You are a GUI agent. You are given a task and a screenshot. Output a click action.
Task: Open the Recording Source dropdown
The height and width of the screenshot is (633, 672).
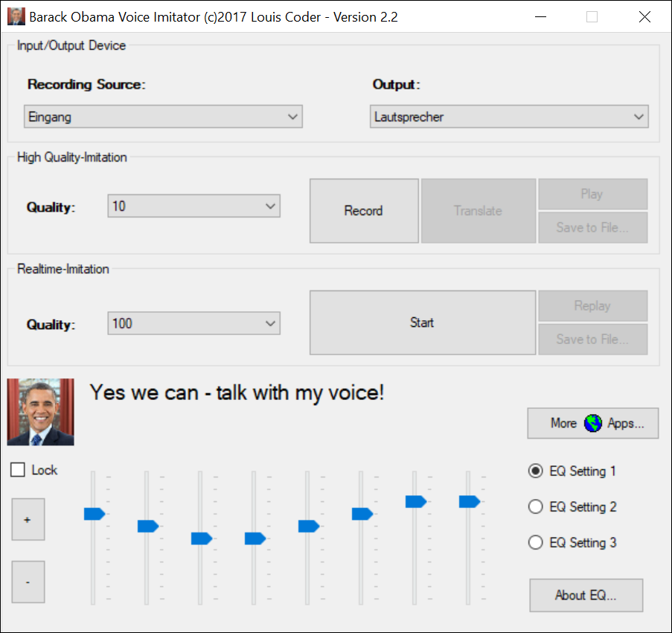click(163, 117)
